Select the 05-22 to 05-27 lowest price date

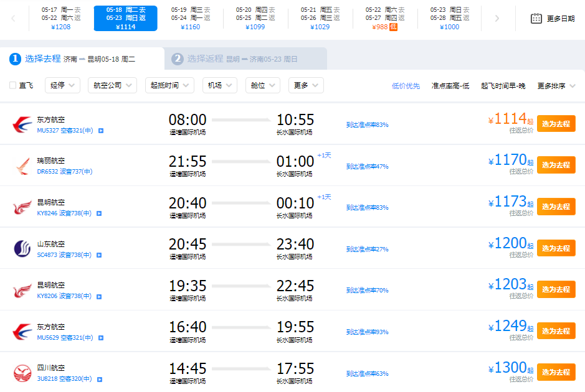pyautogui.click(x=384, y=18)
